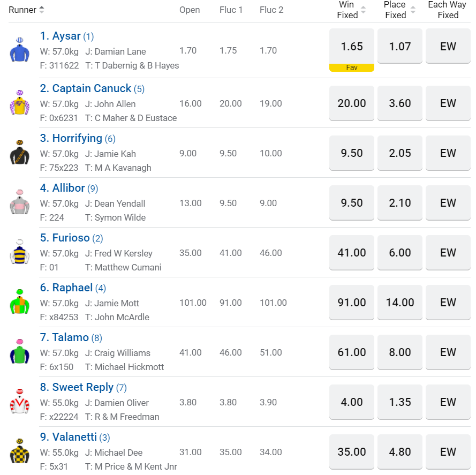Screen dimensions: 476x475
Task: Click Captain Canuck's yellow and purple silks icon
Action: click(20, 102)
